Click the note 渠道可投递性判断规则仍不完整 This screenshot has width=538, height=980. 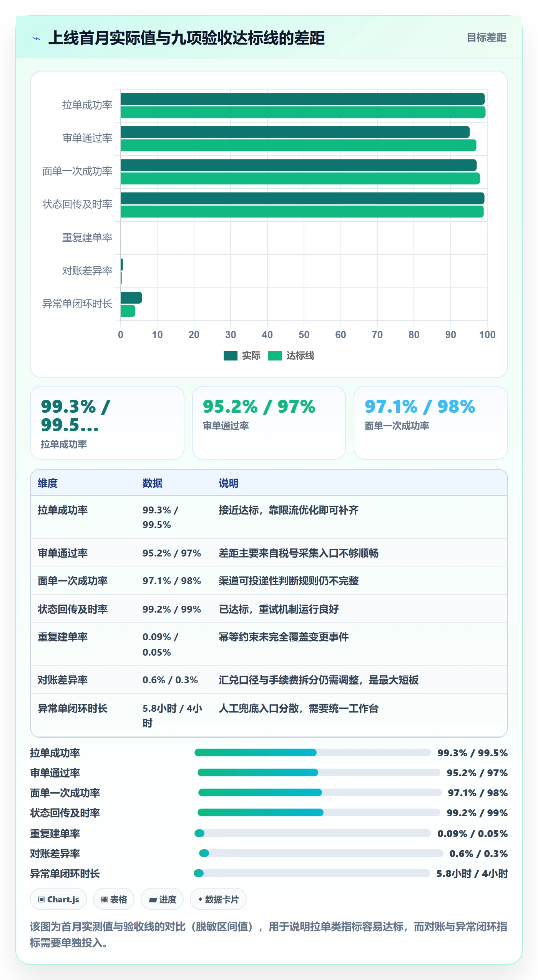(x=289, y=581)
